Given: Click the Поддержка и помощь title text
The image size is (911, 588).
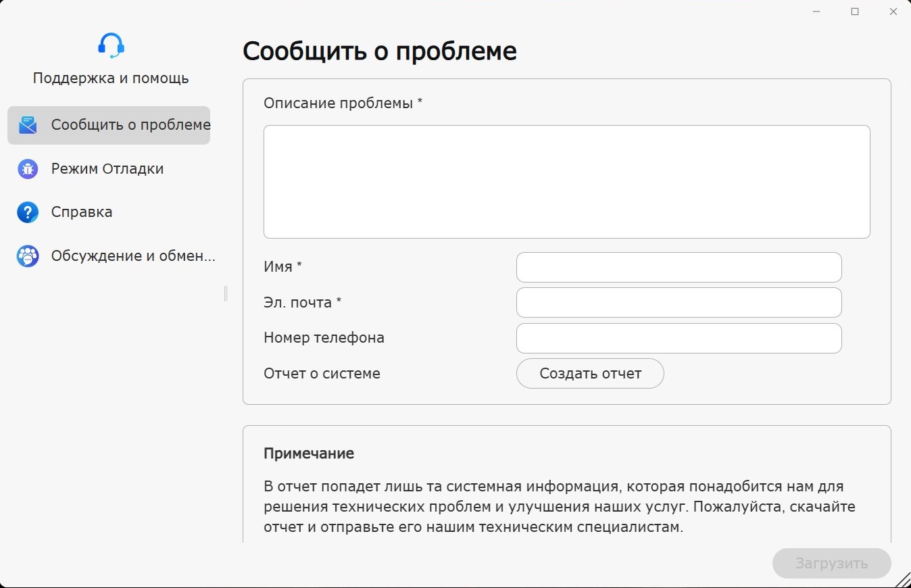Looking at the screenshot, I should (x=111, y=78).
